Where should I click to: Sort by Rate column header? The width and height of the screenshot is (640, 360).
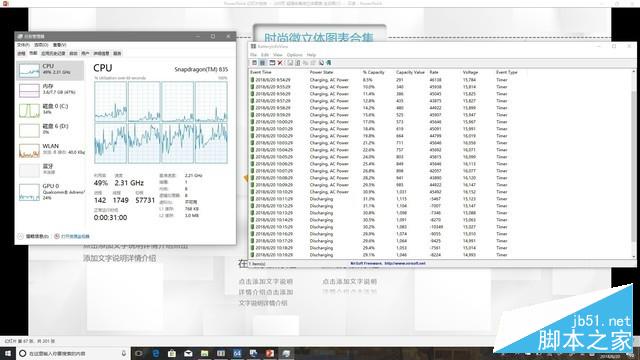click(x=444, y=72)
